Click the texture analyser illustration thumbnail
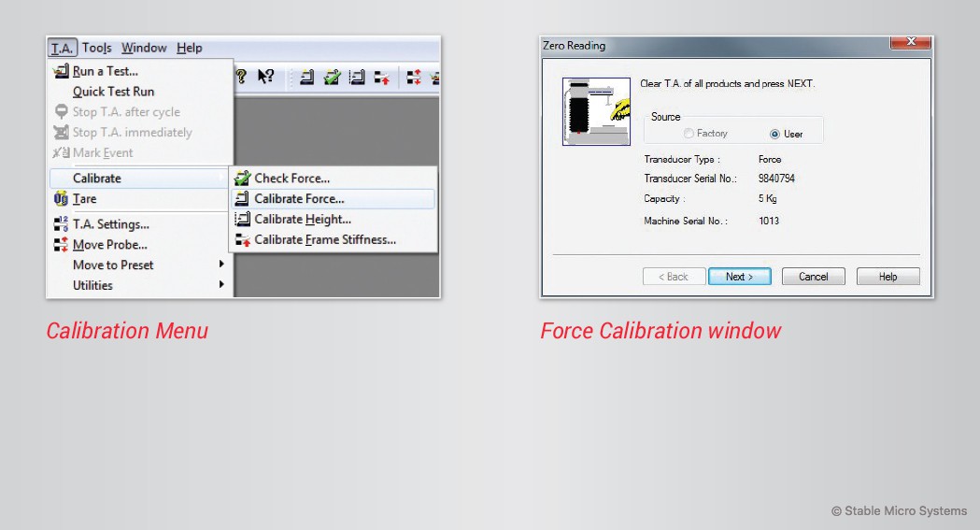The width and height of the screenshot is (980, 530). [596, 111]
